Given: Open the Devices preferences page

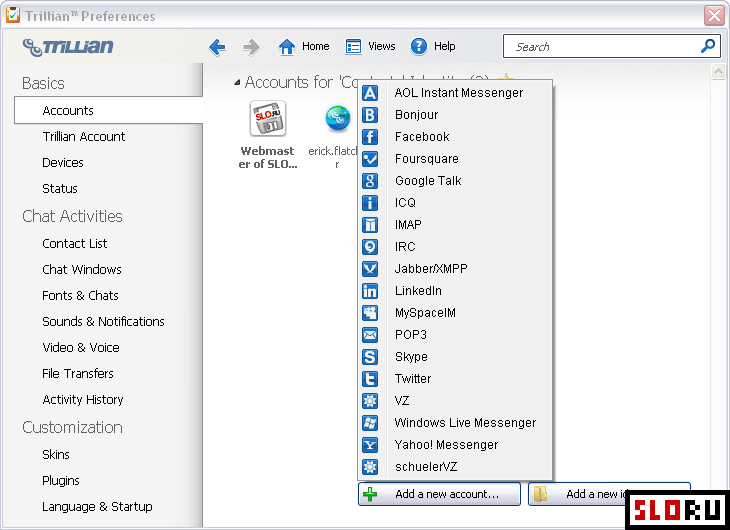Looking at the screenshot, I should pos(63,163).
